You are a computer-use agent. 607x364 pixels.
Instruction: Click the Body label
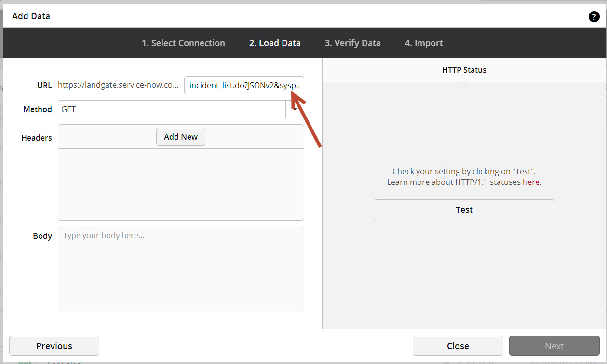(42, 236)
